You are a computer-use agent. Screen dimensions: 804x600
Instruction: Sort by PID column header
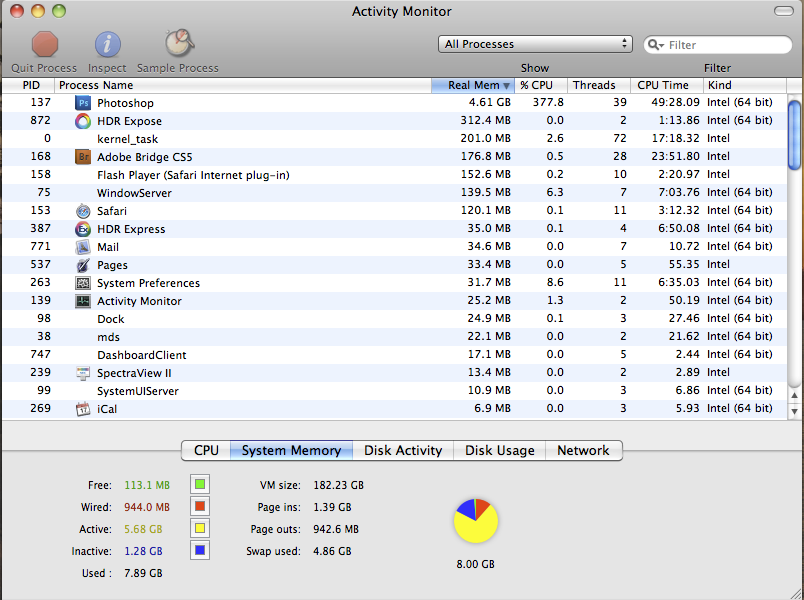[x=28, y=85]
